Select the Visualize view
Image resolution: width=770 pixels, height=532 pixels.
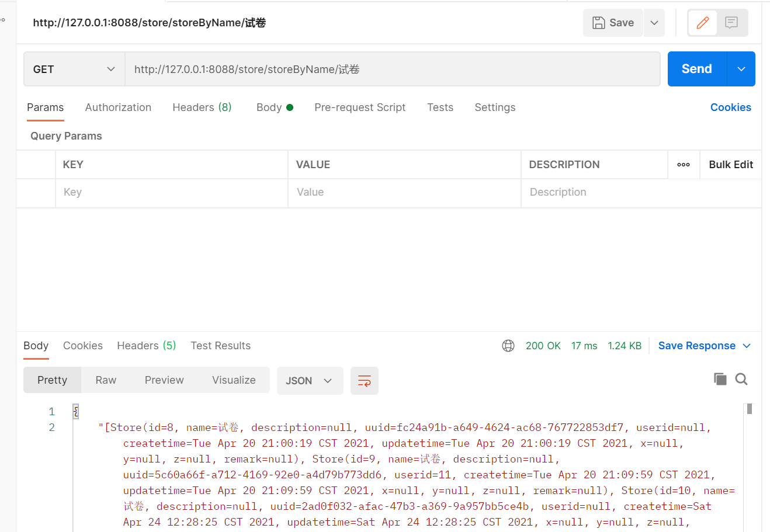tap(234, 380)
